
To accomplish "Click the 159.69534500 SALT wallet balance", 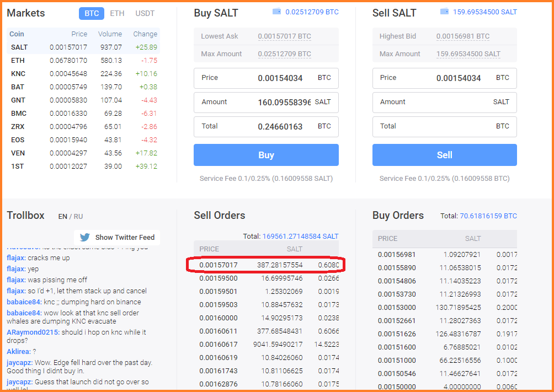I will click(484, 12).
